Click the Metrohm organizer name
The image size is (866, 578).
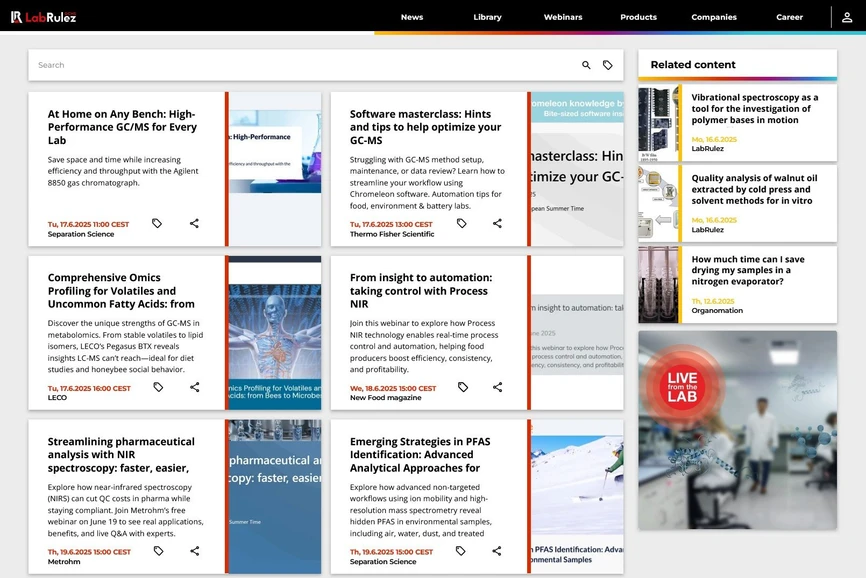pos(64,561)
